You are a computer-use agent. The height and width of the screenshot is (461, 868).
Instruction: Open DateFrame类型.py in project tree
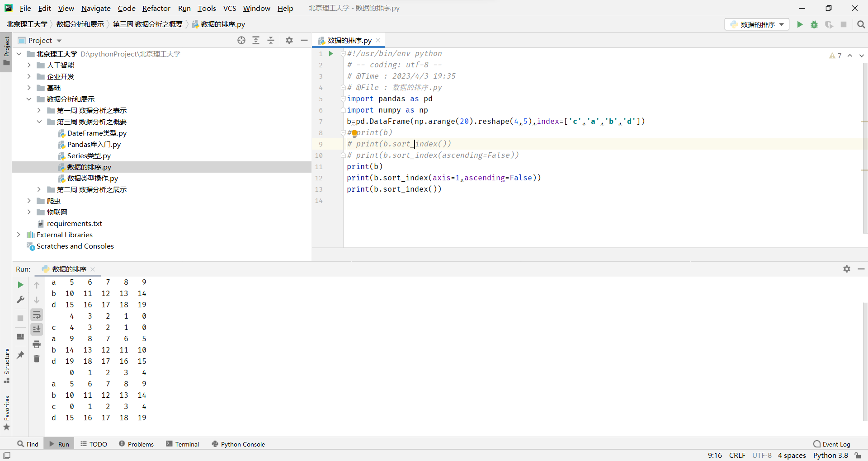tap(97, 133)
